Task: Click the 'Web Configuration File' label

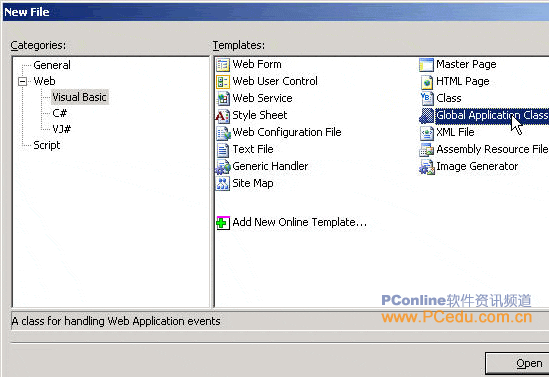Action: [287, 132]
